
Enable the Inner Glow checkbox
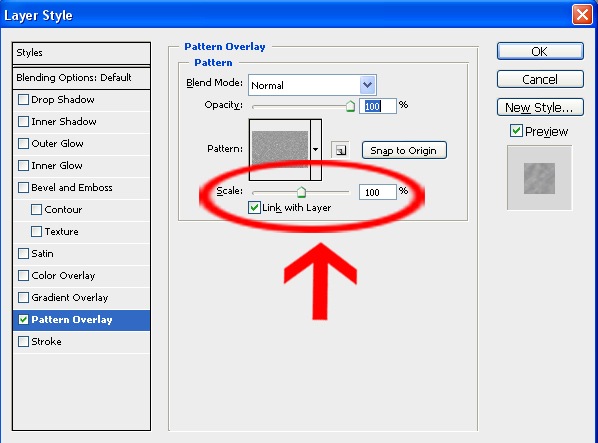[24, 165]
